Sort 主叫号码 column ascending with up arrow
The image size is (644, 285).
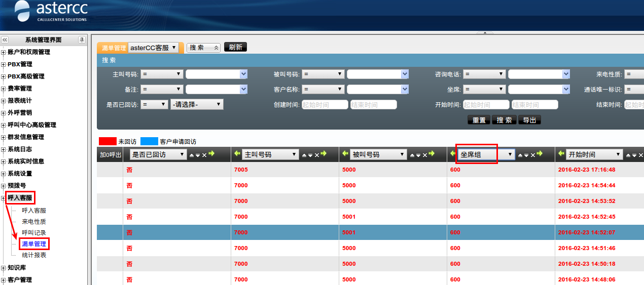(304, 155)
